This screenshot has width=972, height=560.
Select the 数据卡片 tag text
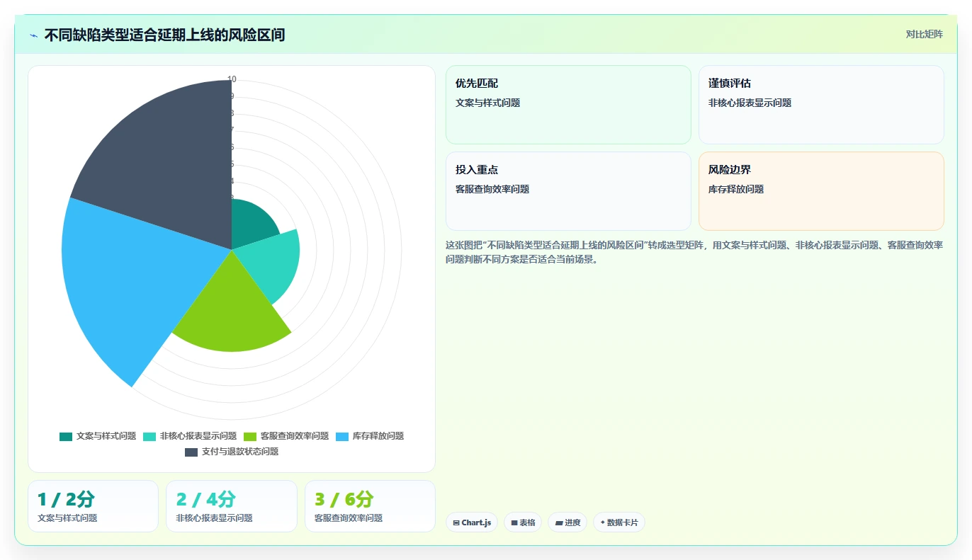(623, 522)
